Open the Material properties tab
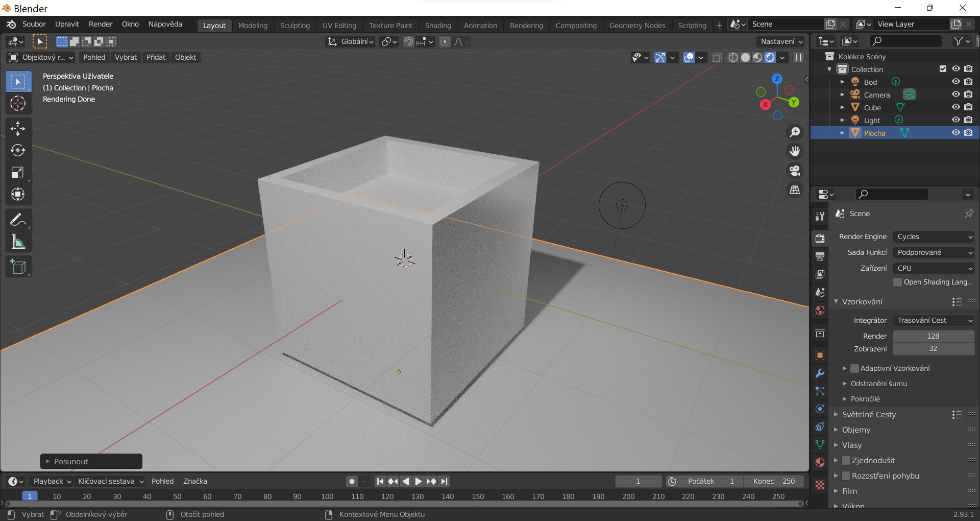Viewport: 980px width, 521px height. coord(820,462)
